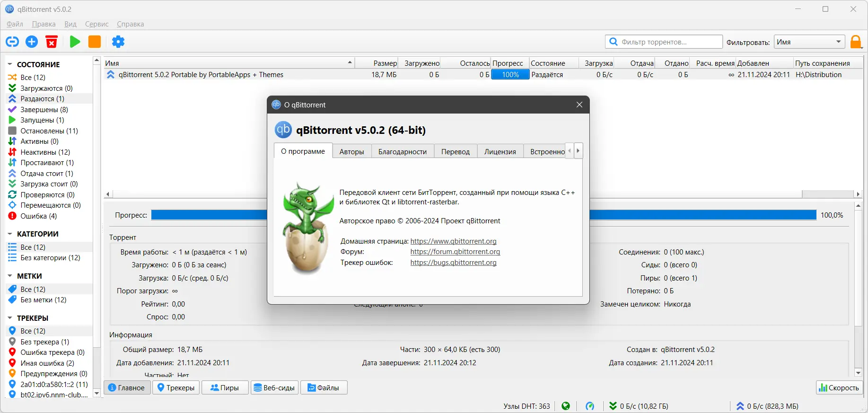This screenshot has height=413, width=868.
Task: Collapse the КАТЕГОРИИ section
Action: (10, 234)
